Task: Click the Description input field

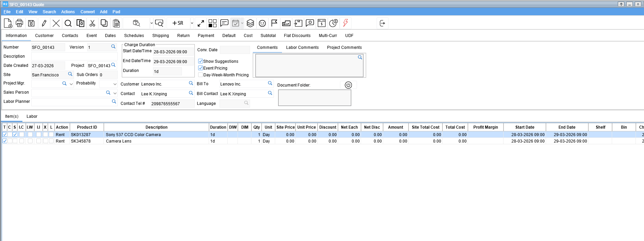Action: [x=74, y=56]
